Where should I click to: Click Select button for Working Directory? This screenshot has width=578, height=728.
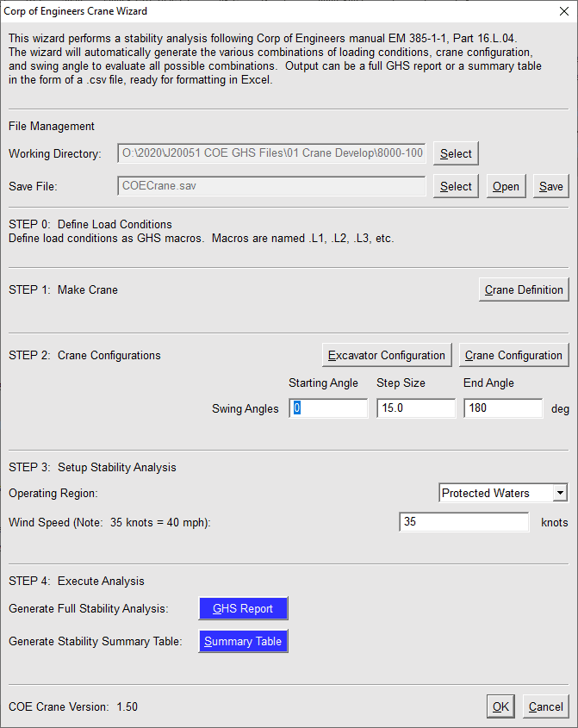point(456,153)
